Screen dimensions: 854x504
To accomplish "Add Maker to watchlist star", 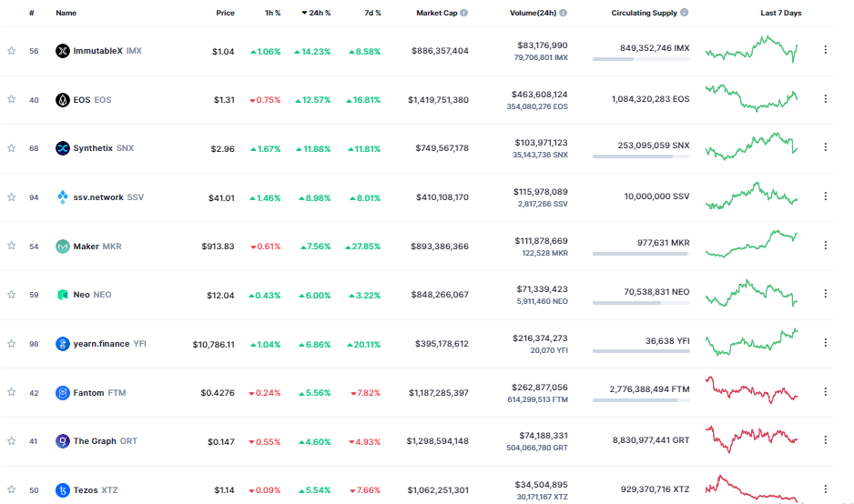I will (x=12, y=246).
